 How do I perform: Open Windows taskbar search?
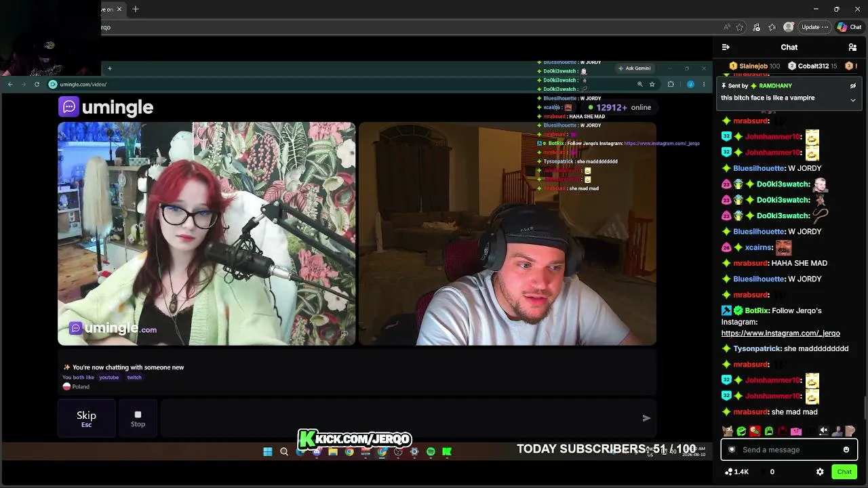pos(284,451)
